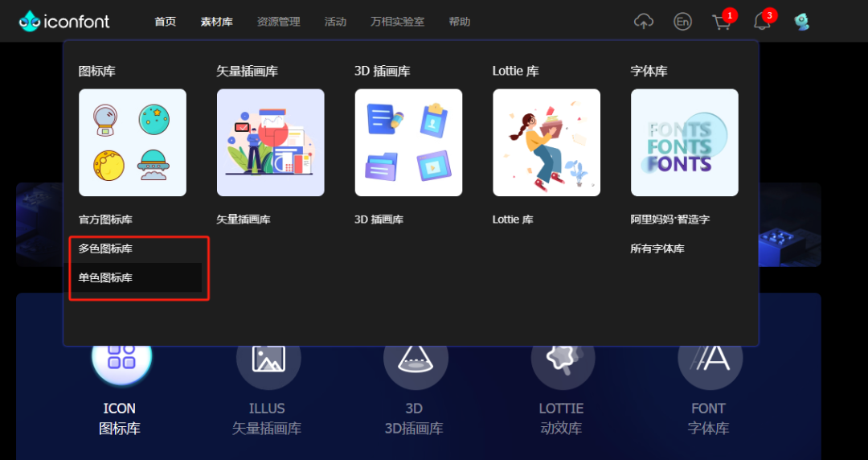This screenshot has width=868, height=460.
Task: Open the 官方图标库 link
Action: 105,220
